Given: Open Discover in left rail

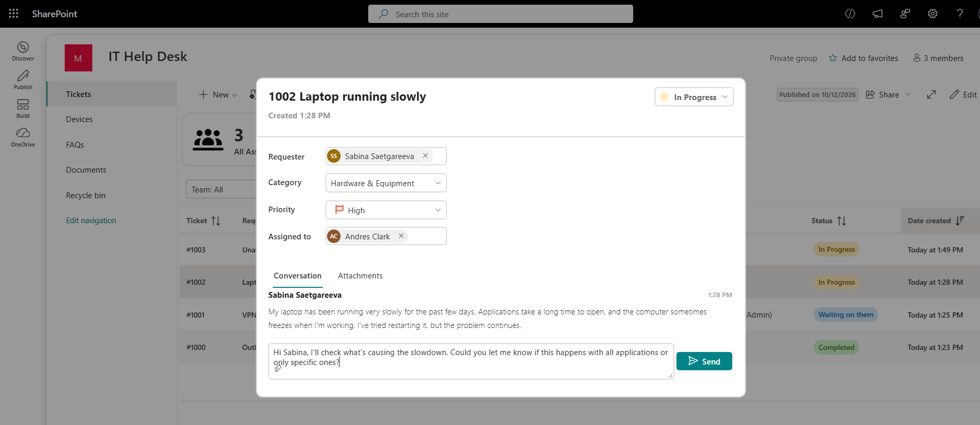Looking at the screenshot, I should click(23, 51).
